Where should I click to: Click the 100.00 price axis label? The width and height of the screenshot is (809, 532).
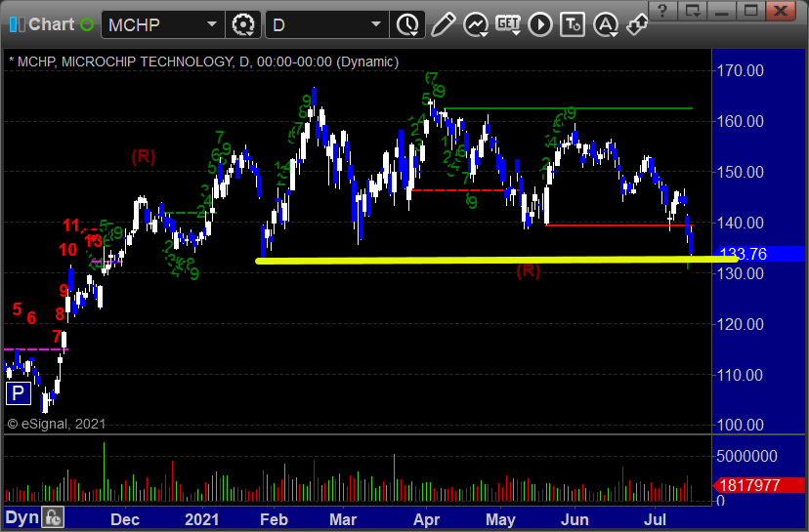[x=741, y=425]
